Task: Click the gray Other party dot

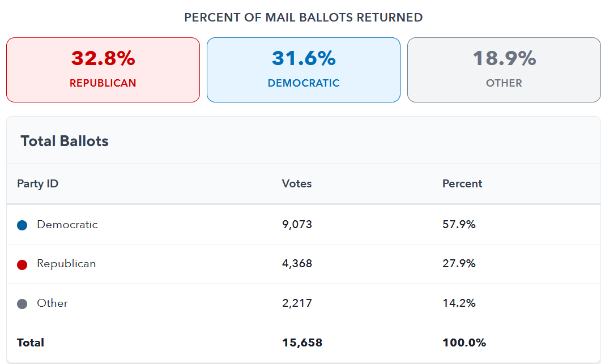Action: pyautogui.click(x=22, y=304)
